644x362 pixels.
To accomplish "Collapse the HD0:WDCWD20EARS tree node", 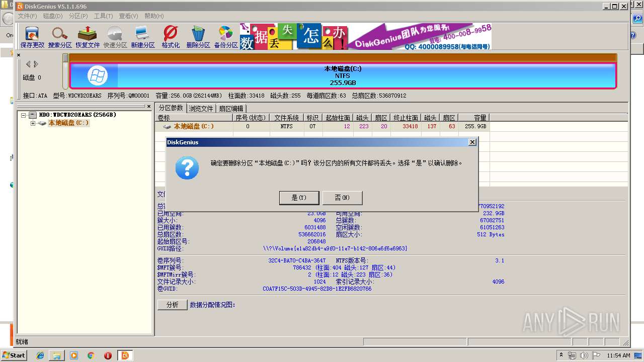I will point(23,115).
